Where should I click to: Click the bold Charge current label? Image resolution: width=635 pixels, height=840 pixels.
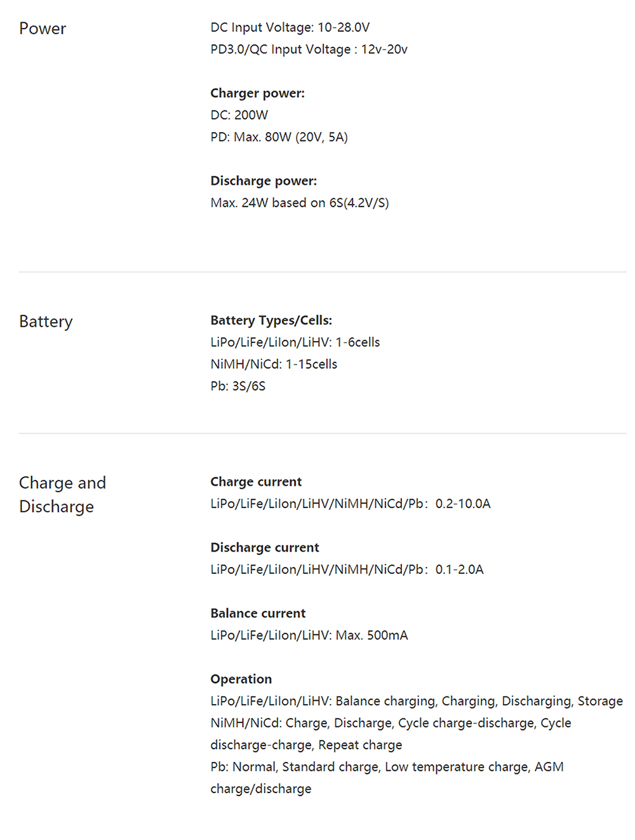(x=256, y=482)
